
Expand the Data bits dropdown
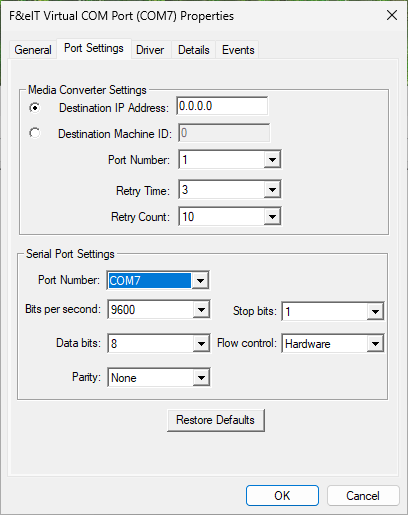click(159, 343)
